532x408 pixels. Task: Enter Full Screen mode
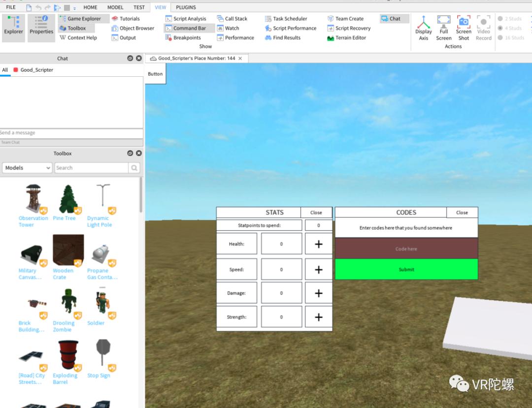pos(444,27)
